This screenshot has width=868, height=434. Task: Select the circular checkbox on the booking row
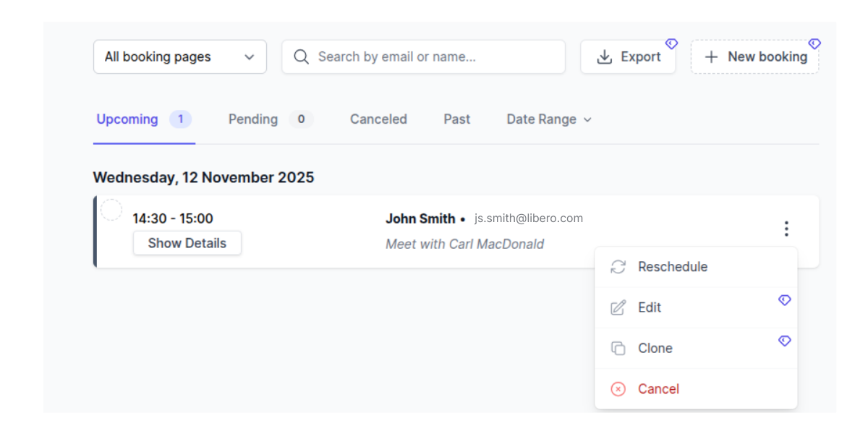pyautogui.click(x=112, y=210)
